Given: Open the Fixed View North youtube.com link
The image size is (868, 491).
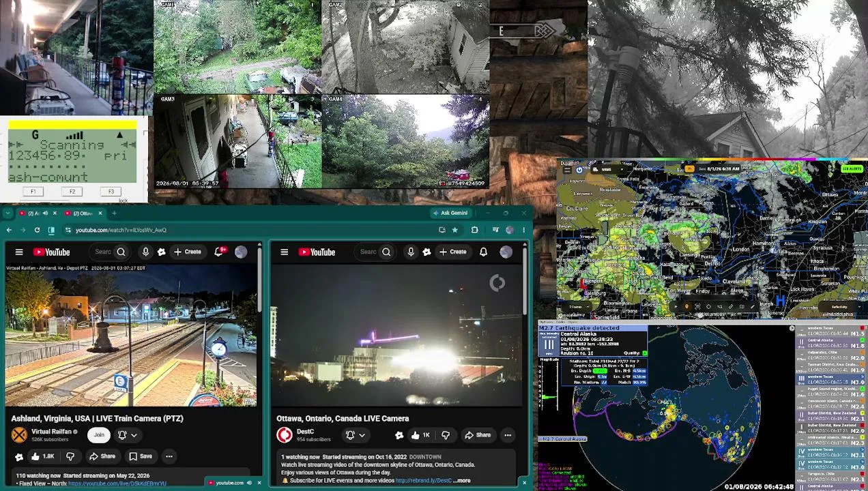Looking at the screenshot, I should (117, 483).
